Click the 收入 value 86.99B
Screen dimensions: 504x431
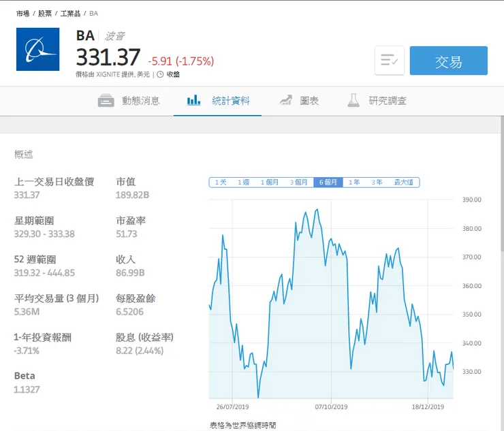click(x=130, y=273)
